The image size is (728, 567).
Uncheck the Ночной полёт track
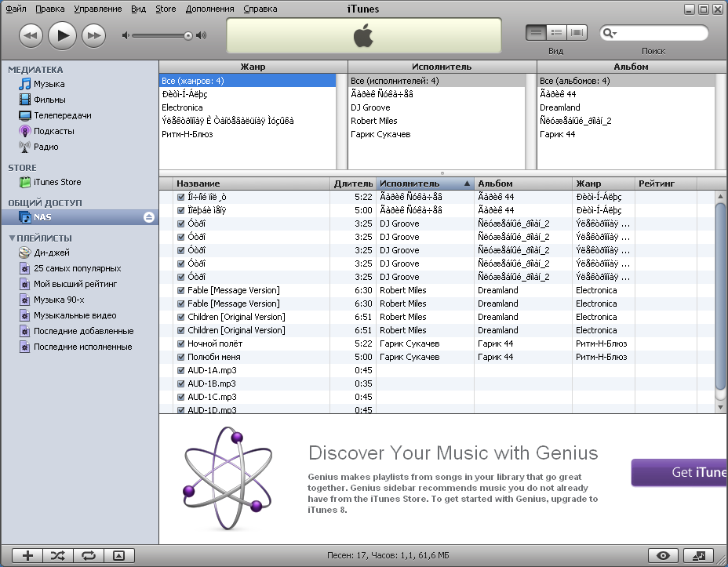tap(181, 343)
